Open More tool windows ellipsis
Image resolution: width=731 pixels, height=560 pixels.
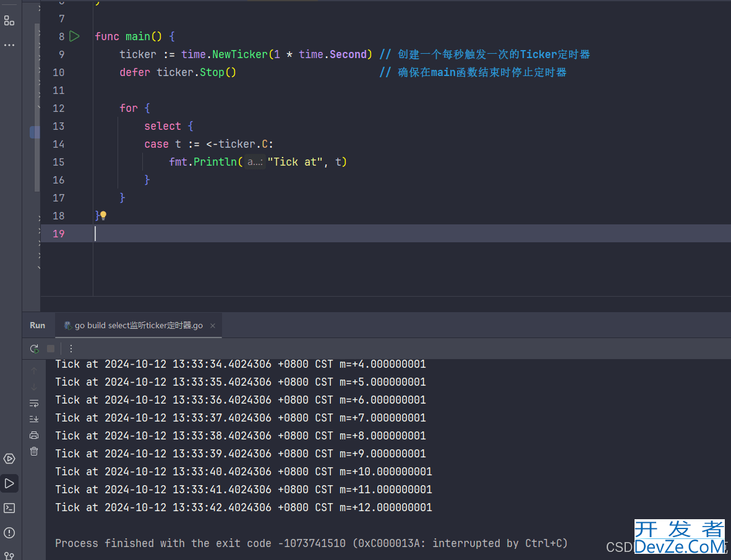pos(9,45)
